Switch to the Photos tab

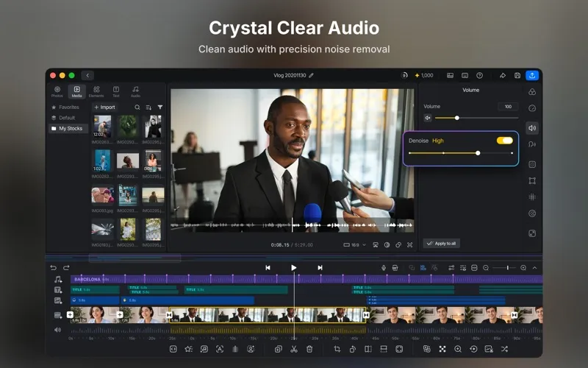click(x=57, y=91)
